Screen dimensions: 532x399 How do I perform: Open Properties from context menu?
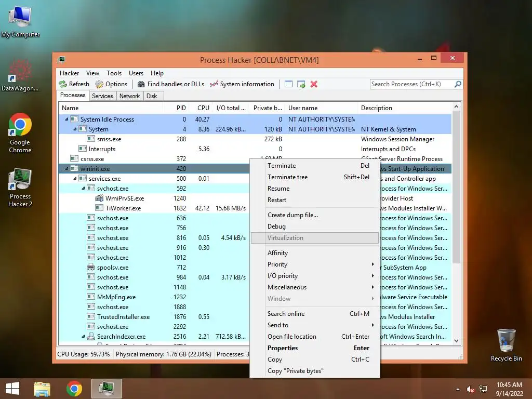(314, 348)
